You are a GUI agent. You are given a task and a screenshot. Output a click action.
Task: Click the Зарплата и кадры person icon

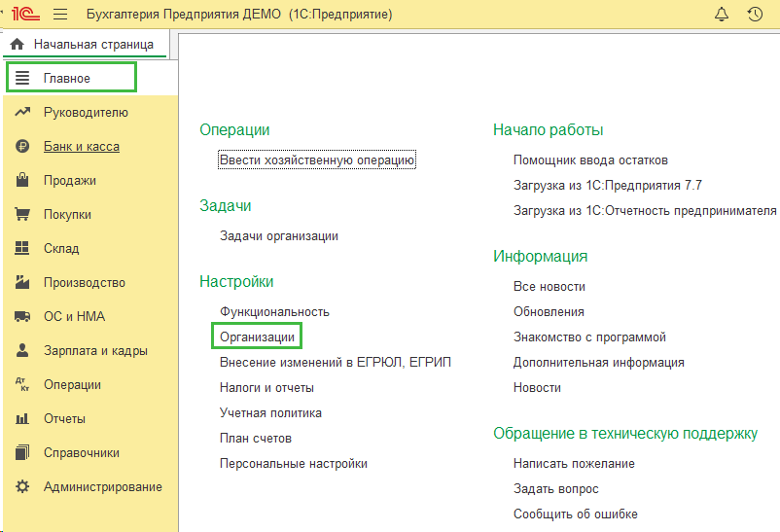[x=22, y=350]
